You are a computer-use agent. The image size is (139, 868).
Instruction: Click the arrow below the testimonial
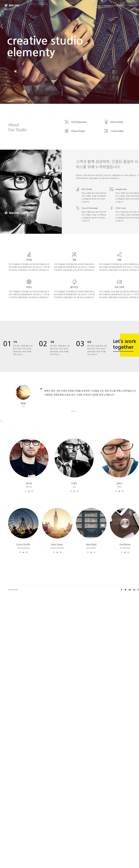coord(1,421)
